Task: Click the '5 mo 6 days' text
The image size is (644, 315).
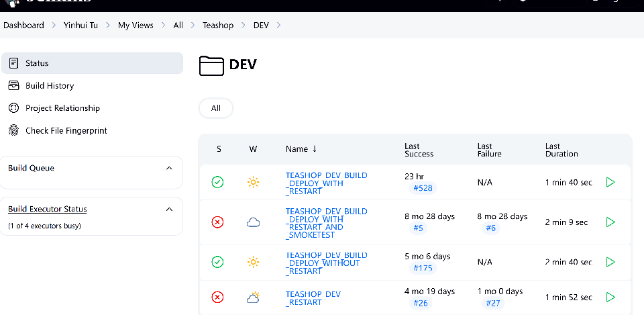Action: click(427, 256)
